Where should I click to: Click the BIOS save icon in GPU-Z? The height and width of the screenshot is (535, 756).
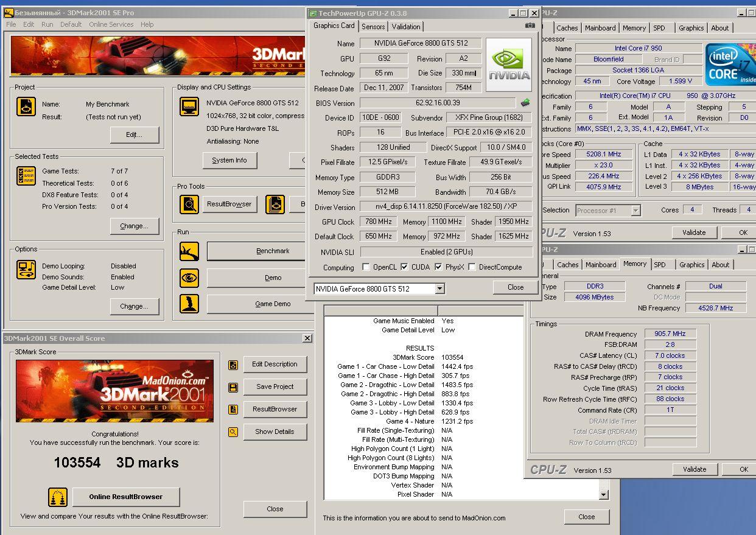[525, 103]
